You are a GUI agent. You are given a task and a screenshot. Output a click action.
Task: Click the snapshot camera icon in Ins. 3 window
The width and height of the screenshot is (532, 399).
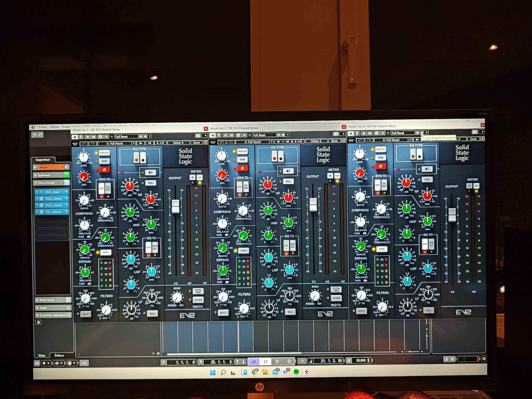[x=198, y=136]
